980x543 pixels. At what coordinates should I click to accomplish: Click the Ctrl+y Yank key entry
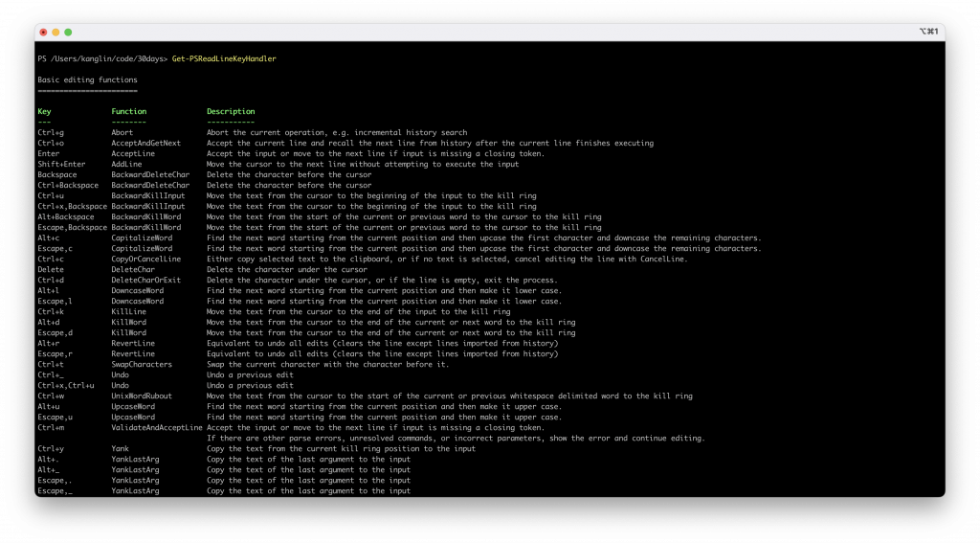51,448
